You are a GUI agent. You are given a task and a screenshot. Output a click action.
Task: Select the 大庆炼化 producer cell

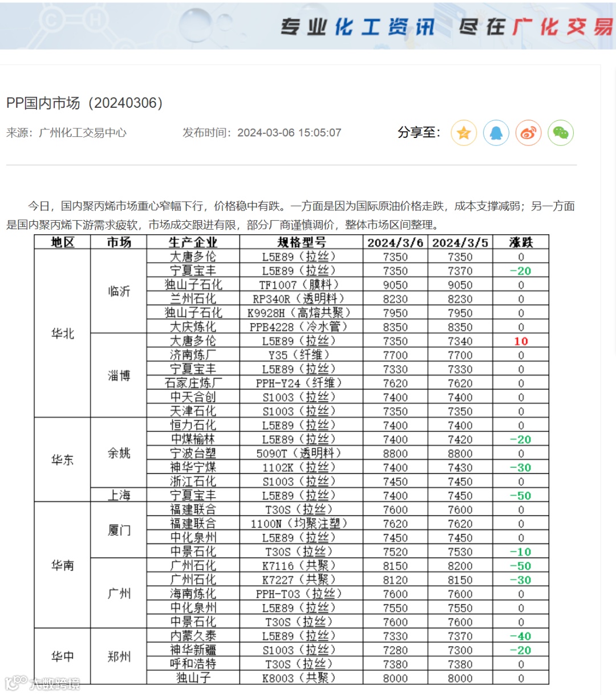point(193,327)
